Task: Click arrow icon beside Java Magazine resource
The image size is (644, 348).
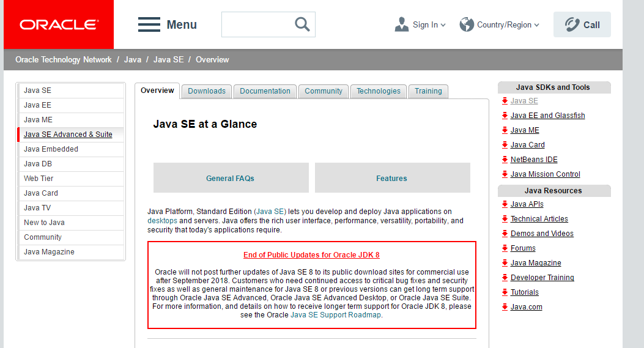Action: pos(505,263)
